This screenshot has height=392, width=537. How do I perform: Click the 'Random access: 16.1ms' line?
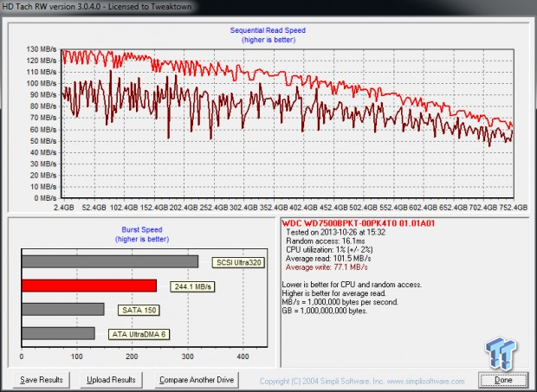[x=325, y=241]
